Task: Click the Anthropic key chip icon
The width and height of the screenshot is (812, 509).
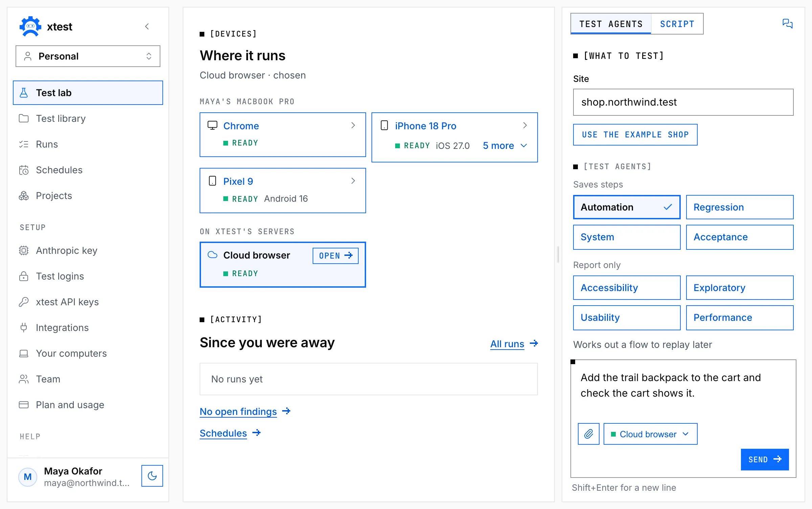Action: click(24, 250)
